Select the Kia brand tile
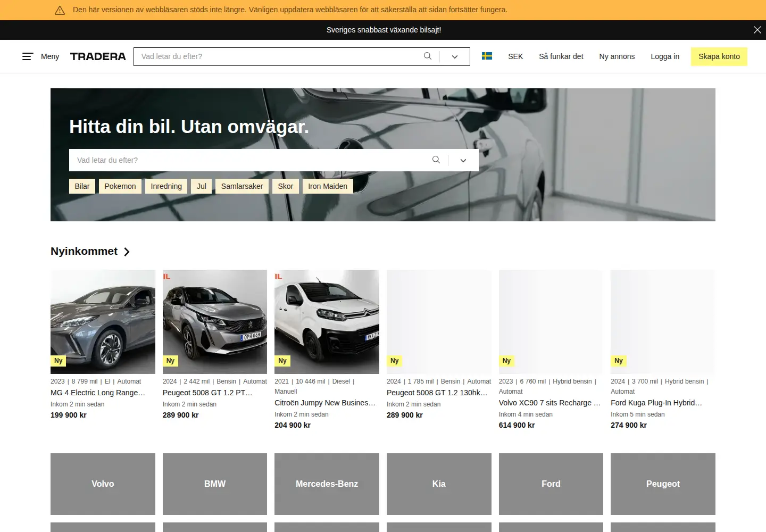 point(439,484)
